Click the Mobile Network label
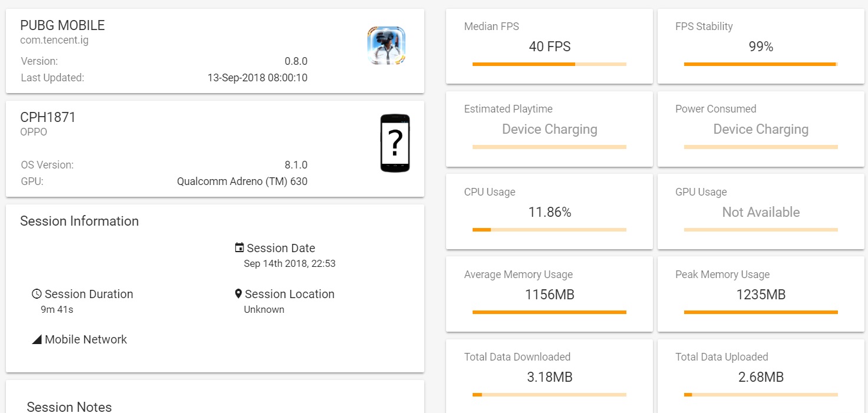This screenshot has width=868, height=413. point(86,339)
